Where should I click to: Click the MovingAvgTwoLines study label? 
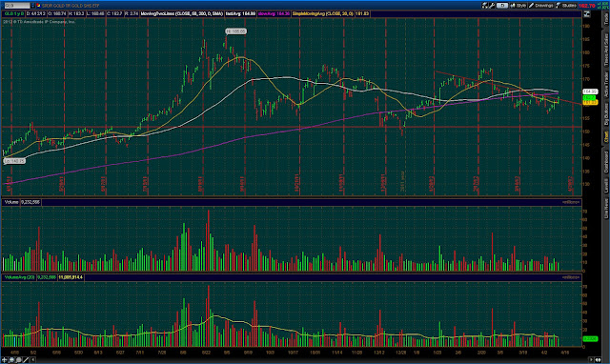point(182,13)
